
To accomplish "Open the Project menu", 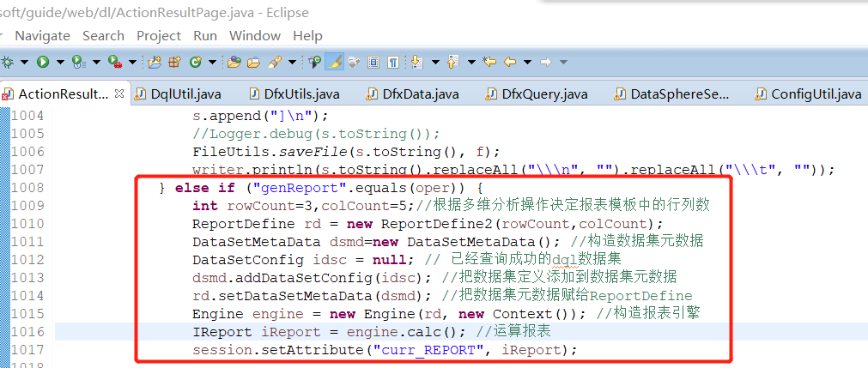I will pos(159,36).
